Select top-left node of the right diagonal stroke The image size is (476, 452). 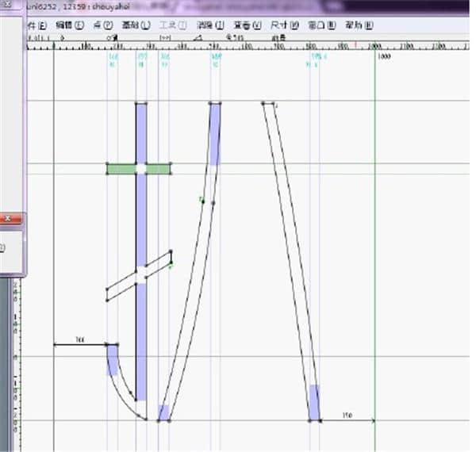coord(263,103)
